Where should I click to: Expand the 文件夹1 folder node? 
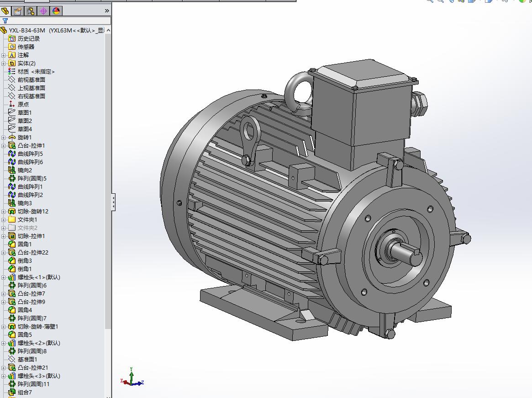pyautogui.click(x=3, y=219)
